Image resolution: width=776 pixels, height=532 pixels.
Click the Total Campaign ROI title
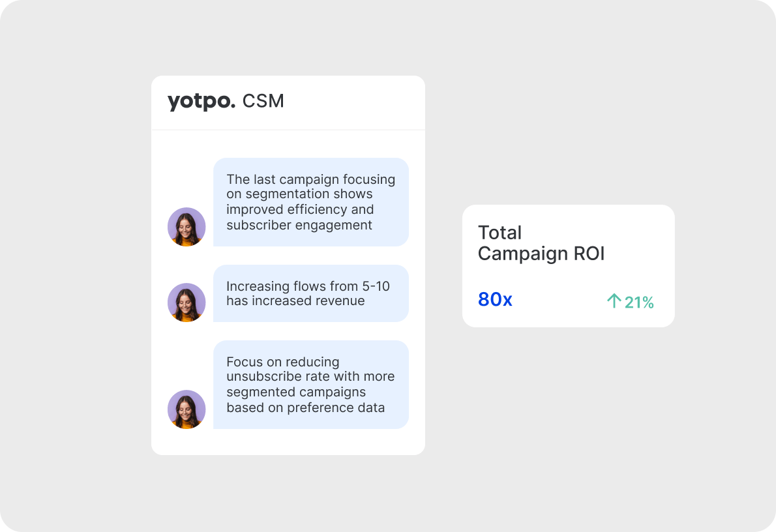coord(541,243)
